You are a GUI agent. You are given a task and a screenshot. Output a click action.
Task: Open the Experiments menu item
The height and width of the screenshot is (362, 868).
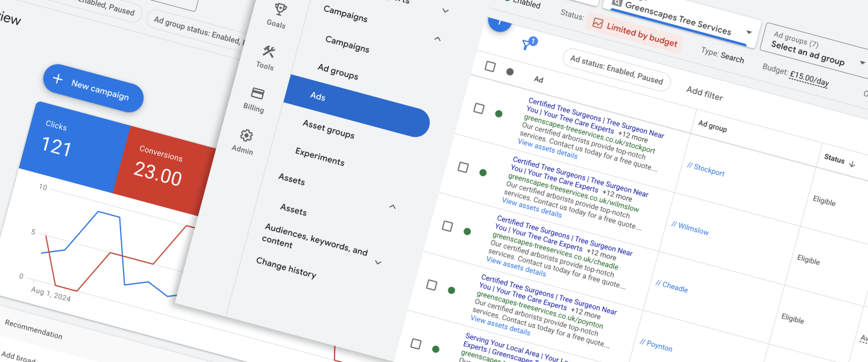[320, 157]
